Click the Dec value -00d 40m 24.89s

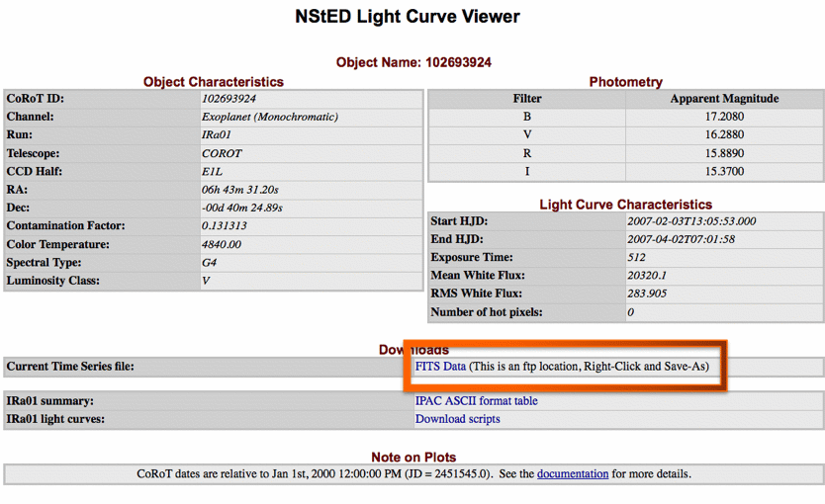pos(242,208)
